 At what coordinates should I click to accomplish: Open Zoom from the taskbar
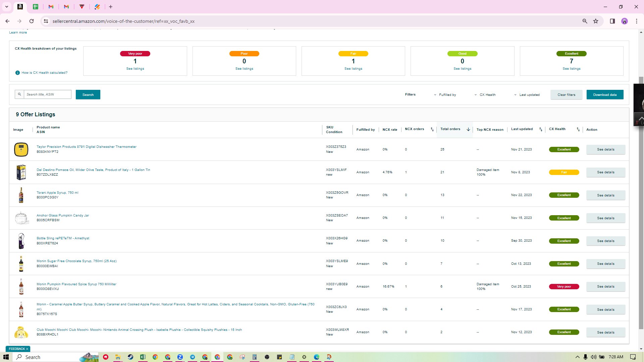point(180,357)
